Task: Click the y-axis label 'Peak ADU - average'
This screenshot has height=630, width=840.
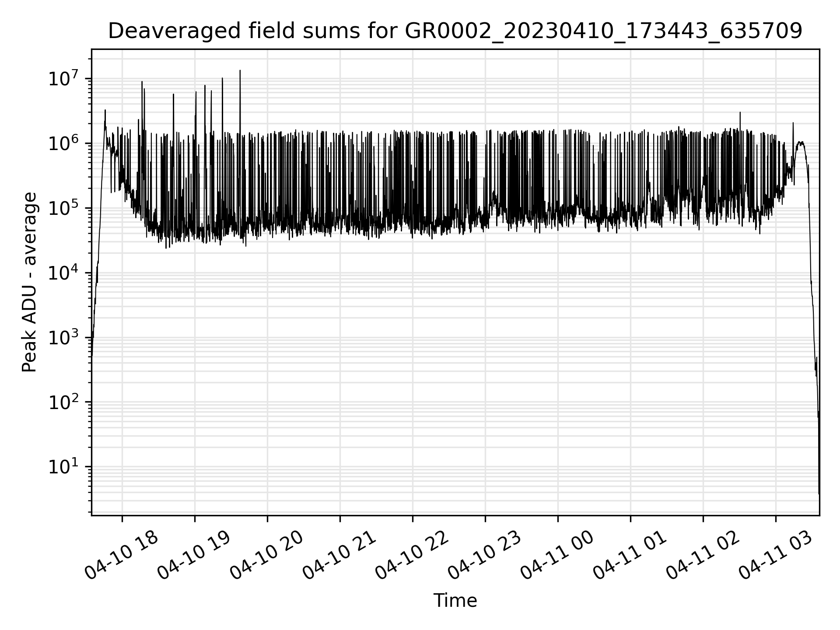Action: 29,282
